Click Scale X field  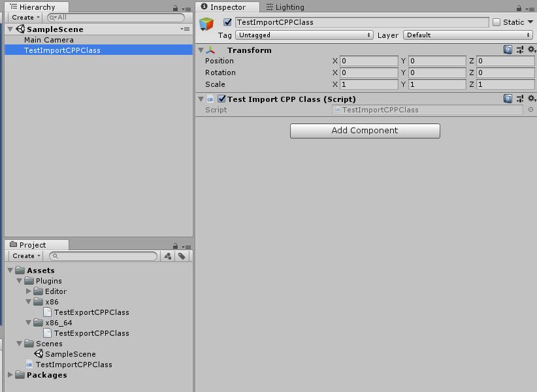(x=369, y=84)
